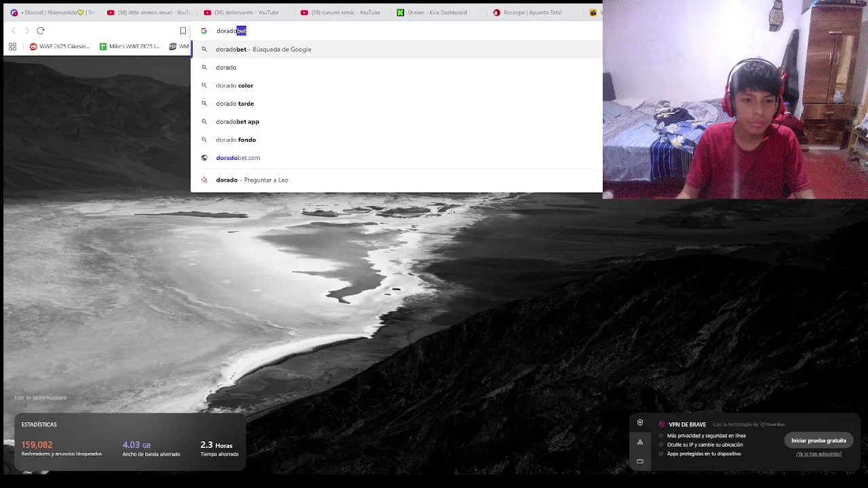The image size is (868, 488).
Task: Click the Leo sparkle icon in suggestions
Action: point(204,180)
